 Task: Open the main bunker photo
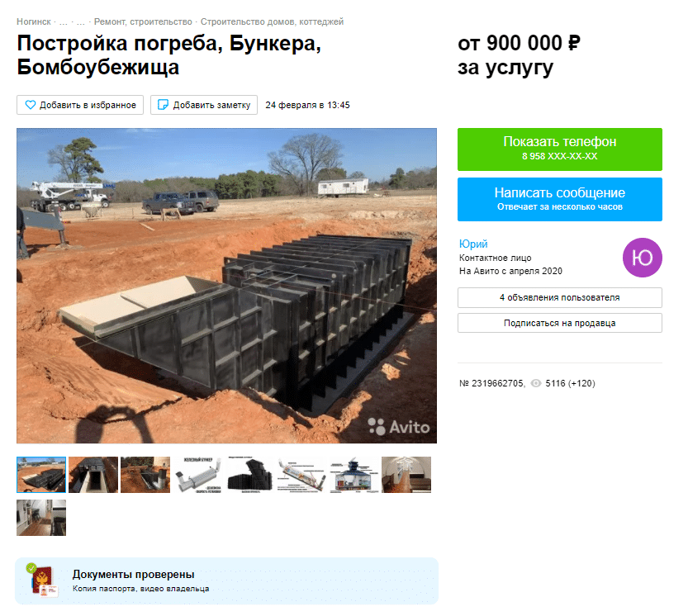(x=227, y=286)
